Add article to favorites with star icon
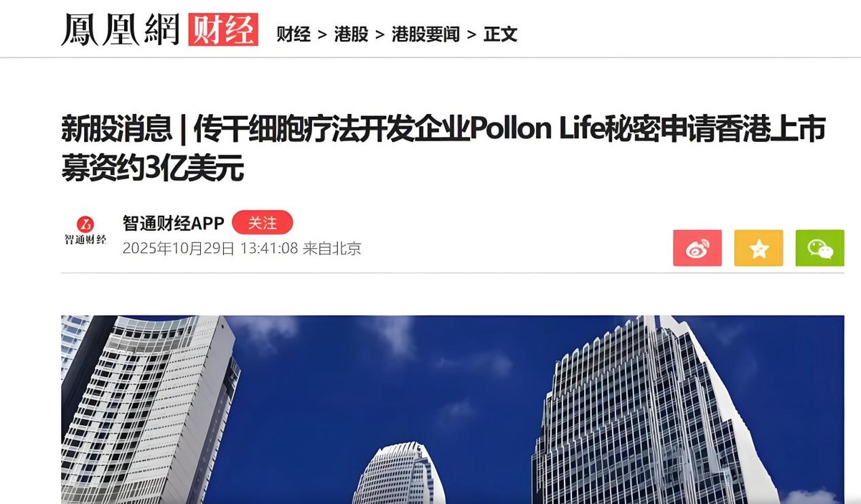This screenshot has width=861, height=504. (x=758, y=248)
